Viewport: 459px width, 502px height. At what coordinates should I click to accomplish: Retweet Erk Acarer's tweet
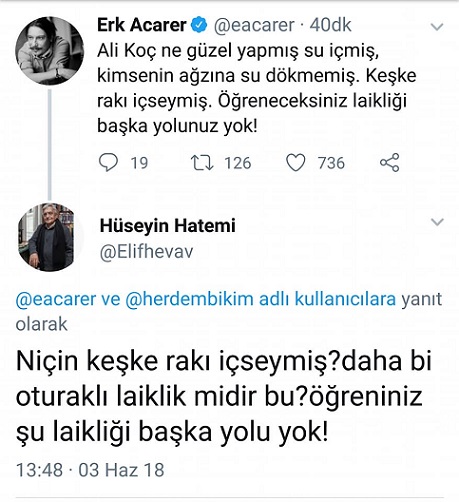[202, 163]
